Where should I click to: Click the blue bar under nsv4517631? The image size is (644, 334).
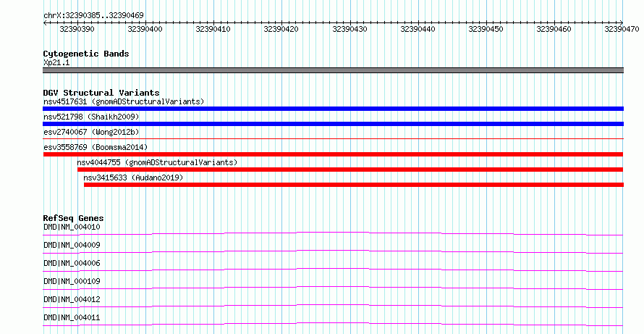coord(333,109)
